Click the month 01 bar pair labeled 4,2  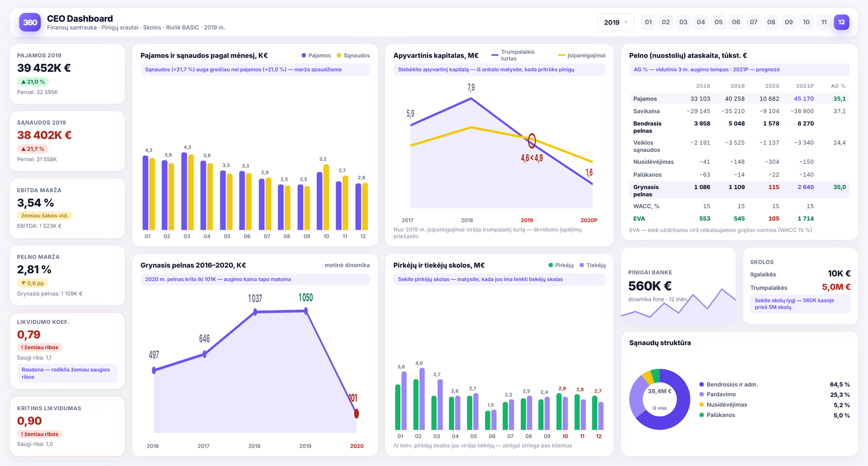coord(149,193)
